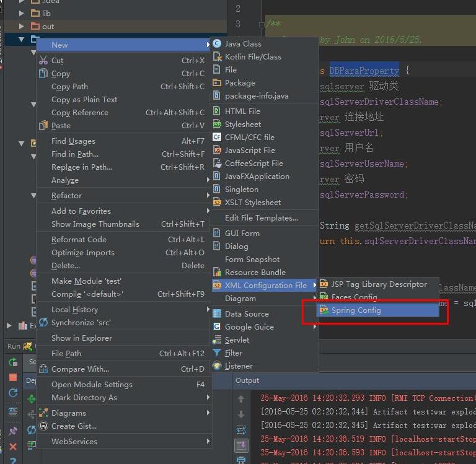Screen dimensions: 476x464
Task: Click the Paste clipboard icon
Action: tap(43, 125)
